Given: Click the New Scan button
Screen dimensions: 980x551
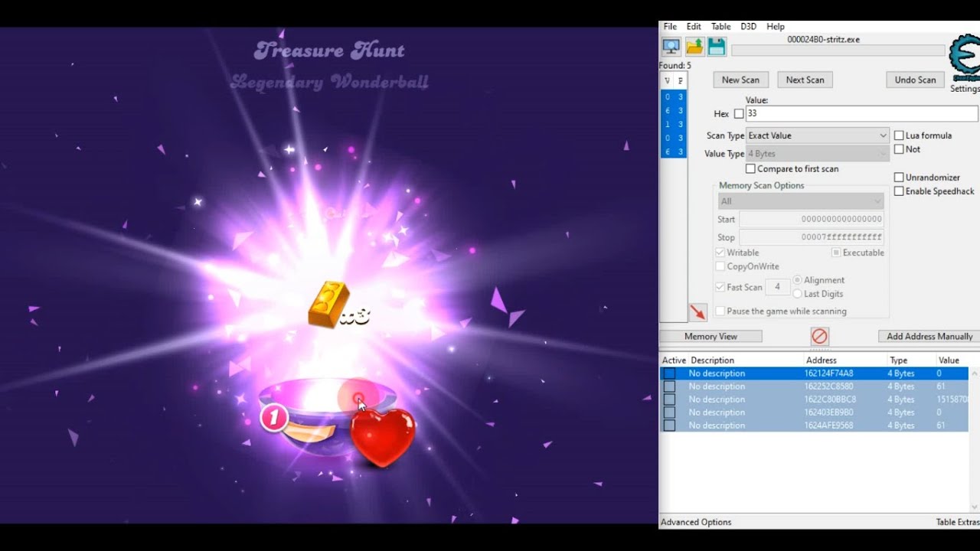Looking at the screenshot, I should [x=740, y=80].
